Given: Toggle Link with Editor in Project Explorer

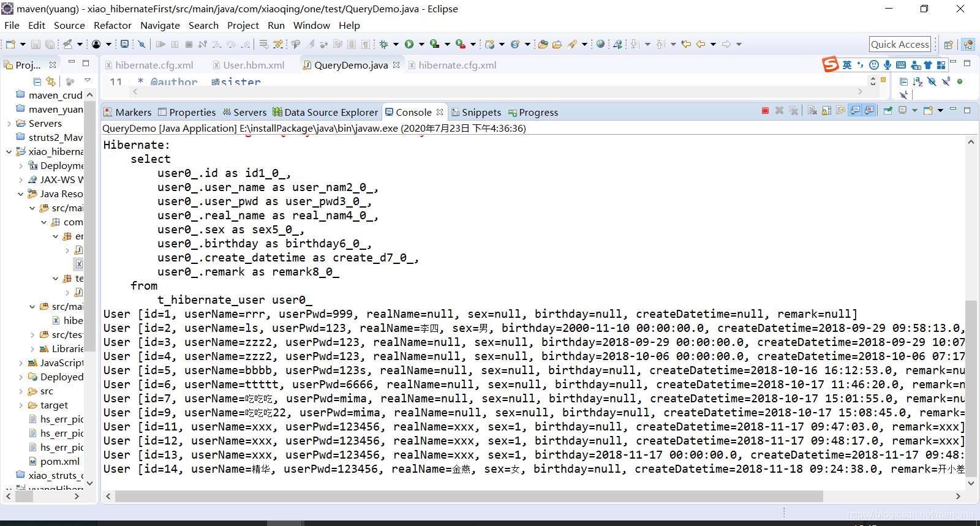Looking at the screenshot, I should [51, 81].
